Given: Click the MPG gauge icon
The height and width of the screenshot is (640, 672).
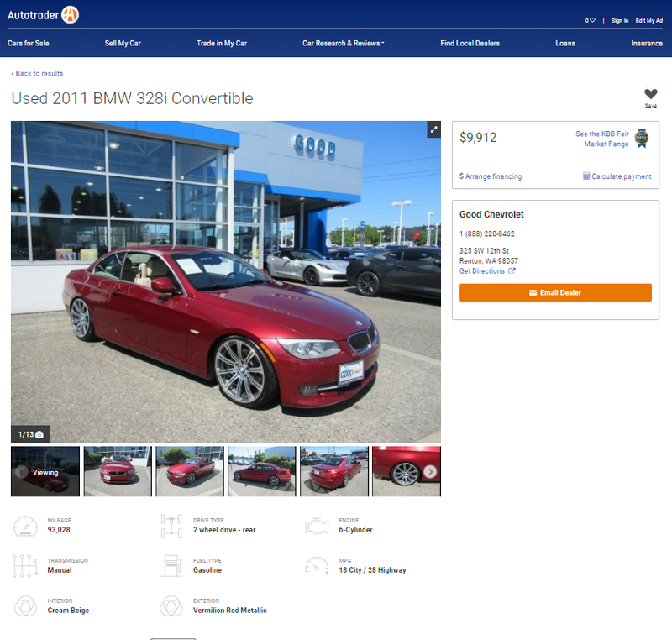Looking at the screenshot, I should click(x=317, y=565).
